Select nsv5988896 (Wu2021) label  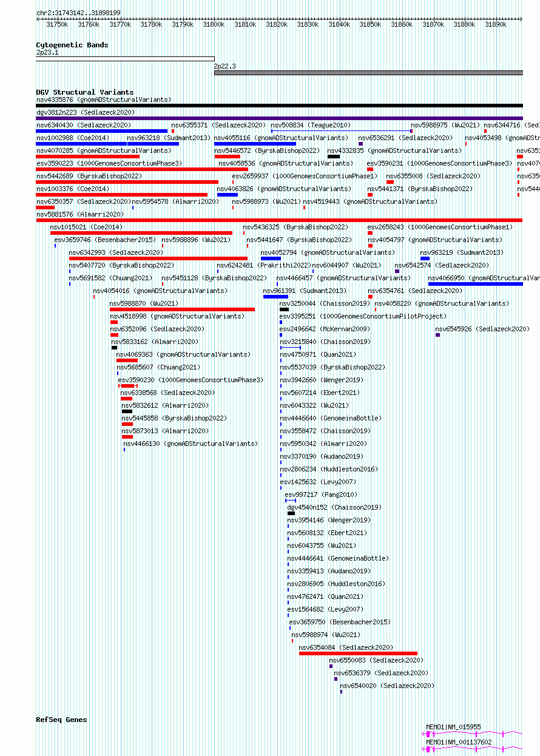(197, 240)
